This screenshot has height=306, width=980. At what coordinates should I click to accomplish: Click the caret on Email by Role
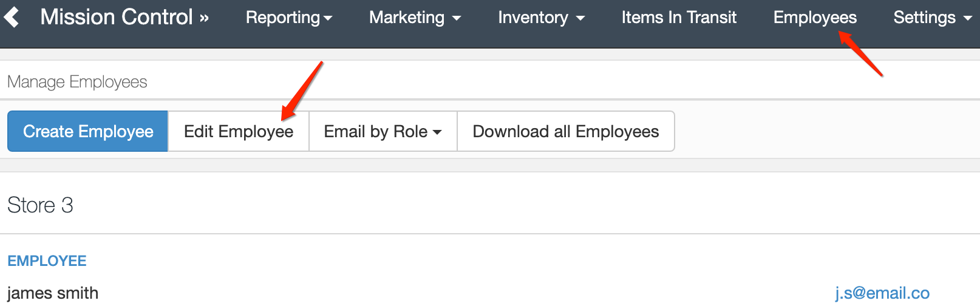pyautogui.click(x=437, y=132)
